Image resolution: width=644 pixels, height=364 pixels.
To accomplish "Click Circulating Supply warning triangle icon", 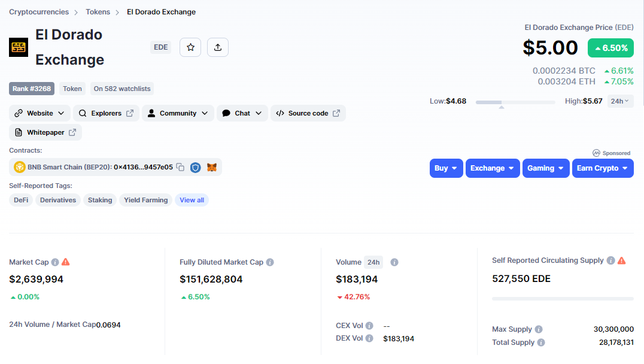I will coord(622,260).
